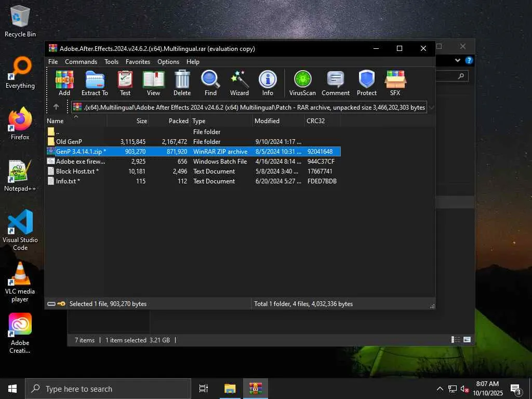
Task: Click the archive path address field
Action: (x=249, y=107)
